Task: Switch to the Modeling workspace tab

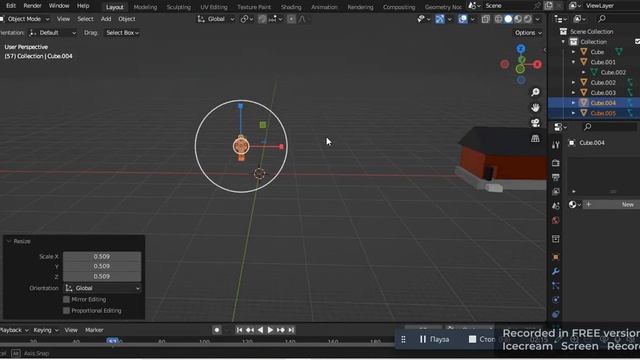Action: (145, 7)
